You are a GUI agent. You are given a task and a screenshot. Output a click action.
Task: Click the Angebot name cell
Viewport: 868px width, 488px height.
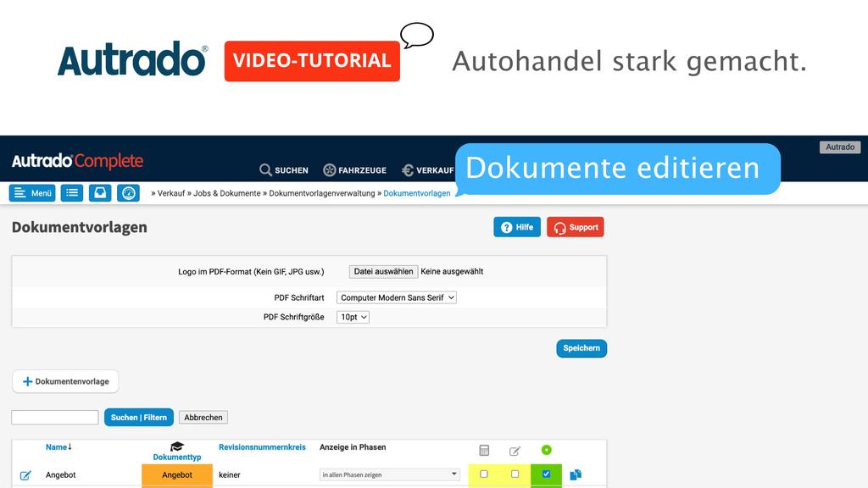click(61, 474)
